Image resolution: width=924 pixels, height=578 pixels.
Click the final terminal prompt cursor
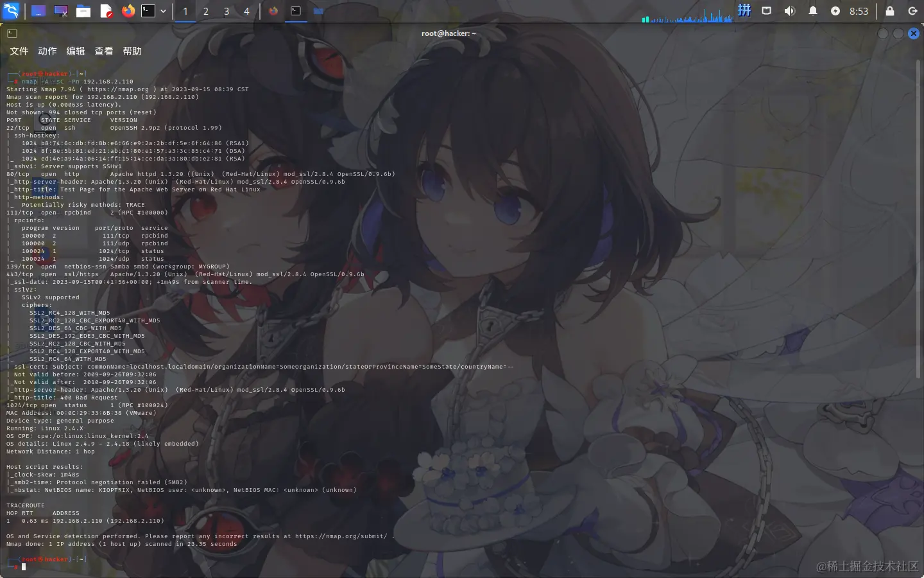(24, 567)
